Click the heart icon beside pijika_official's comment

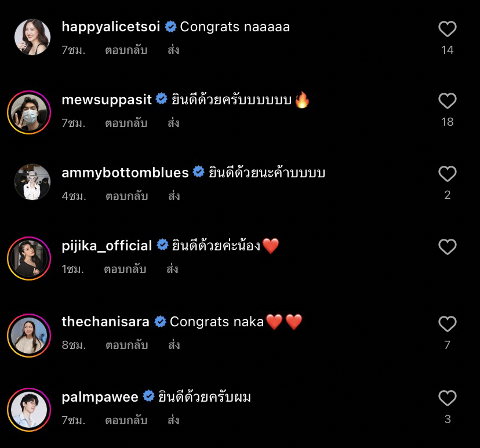[447, 246]
